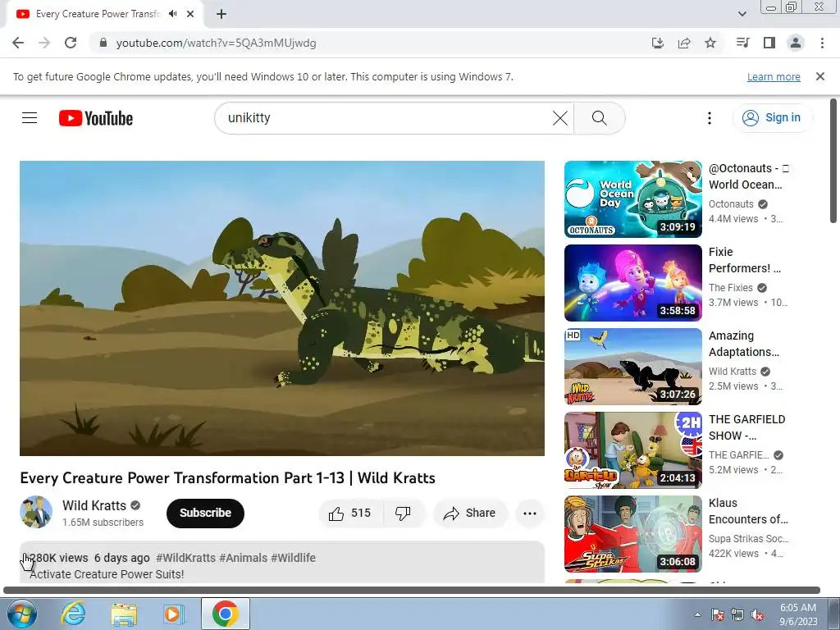Toggle Chrome side panel icon
Image resolution: width=840 pixels, height=630 pixels.
click(x=769, y=43)
